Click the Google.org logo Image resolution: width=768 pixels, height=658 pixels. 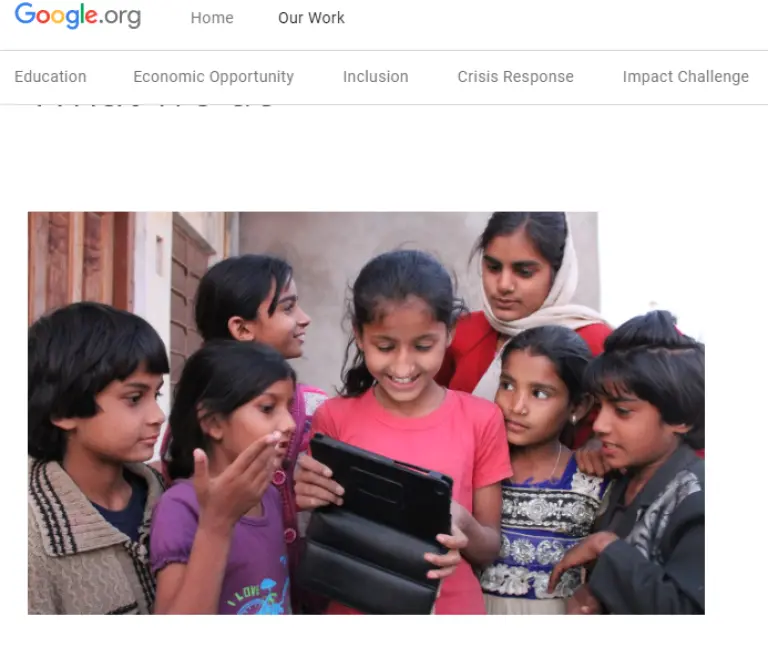78,16
